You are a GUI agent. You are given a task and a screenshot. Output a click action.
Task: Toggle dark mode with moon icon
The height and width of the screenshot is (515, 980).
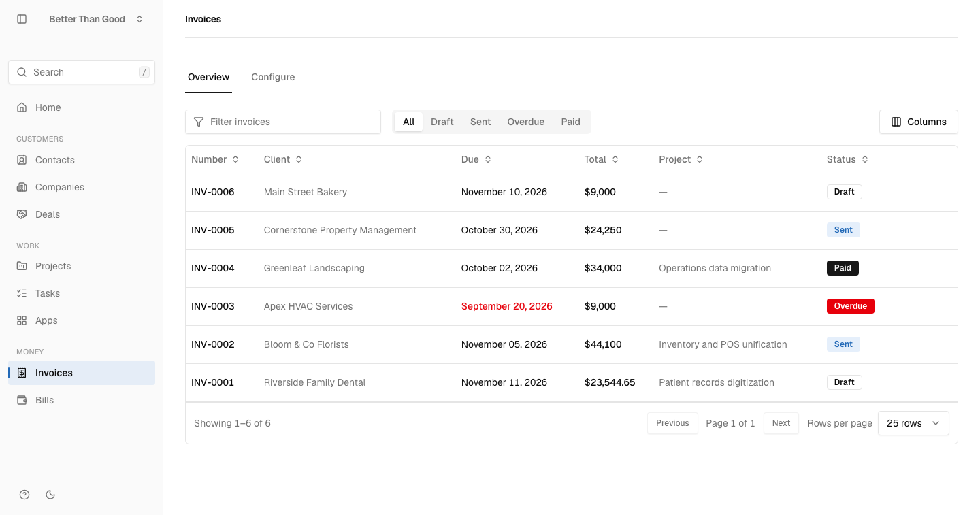(x=50, y=495)
